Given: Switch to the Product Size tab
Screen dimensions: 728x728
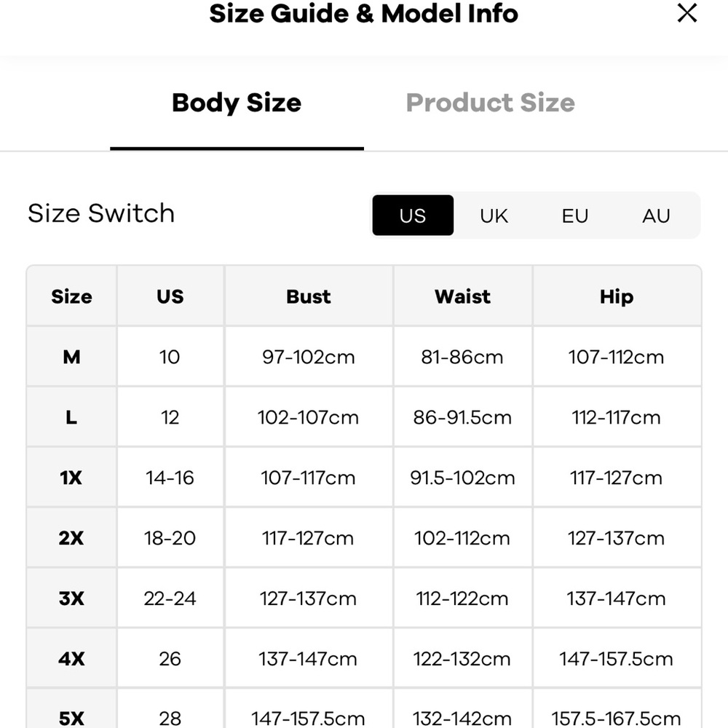Looking at the screenshot, I should (490, 103).
